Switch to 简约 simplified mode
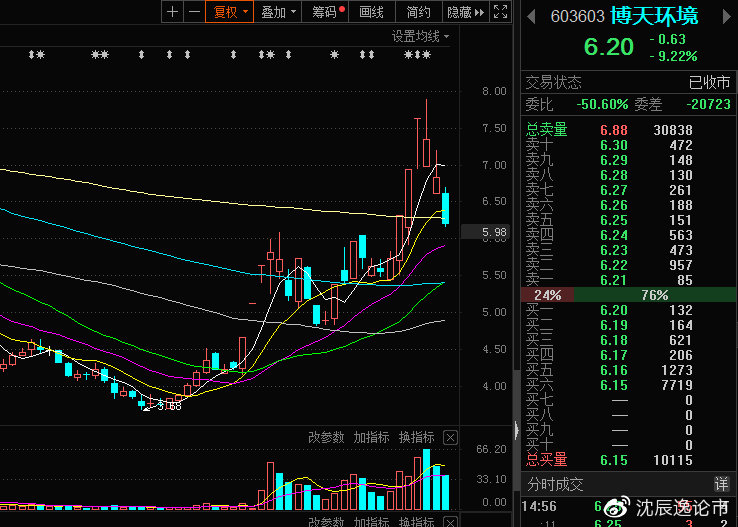Screen dimensions: 738x527 [419, 12]
